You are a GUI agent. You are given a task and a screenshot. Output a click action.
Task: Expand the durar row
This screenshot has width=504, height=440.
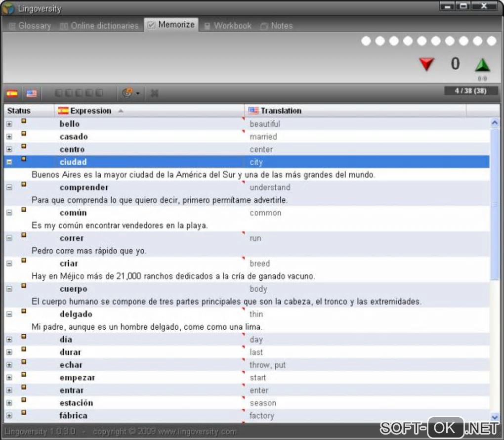coord(9,352)
